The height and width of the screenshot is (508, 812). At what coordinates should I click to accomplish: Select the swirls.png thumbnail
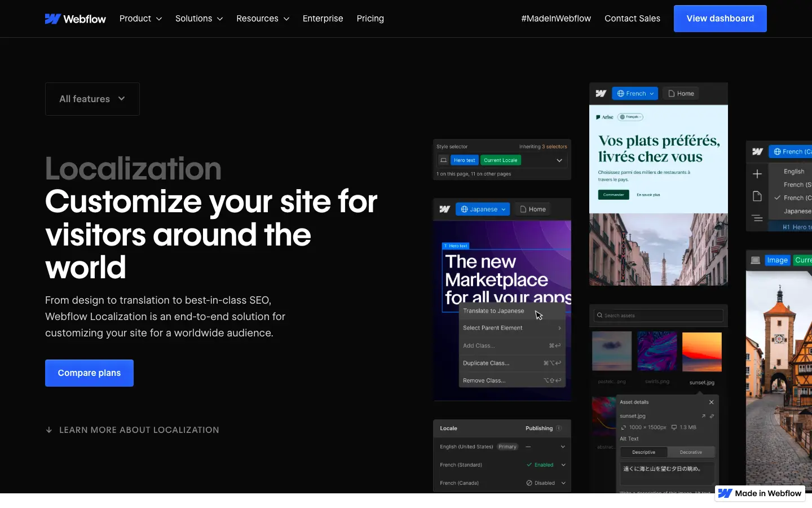pyautogui.click(x=657, y=351)
